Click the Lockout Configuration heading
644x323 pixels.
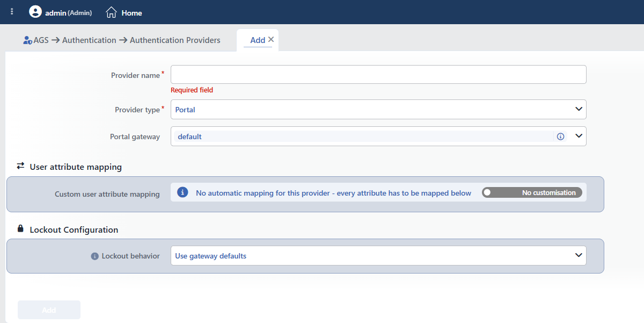(x=74, y=229)
